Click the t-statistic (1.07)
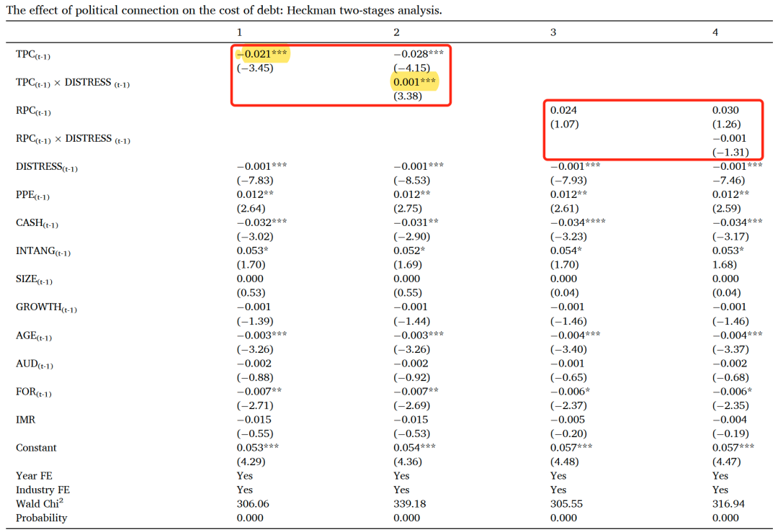This screenshot has height=532, width=778. tap(564, 124)
